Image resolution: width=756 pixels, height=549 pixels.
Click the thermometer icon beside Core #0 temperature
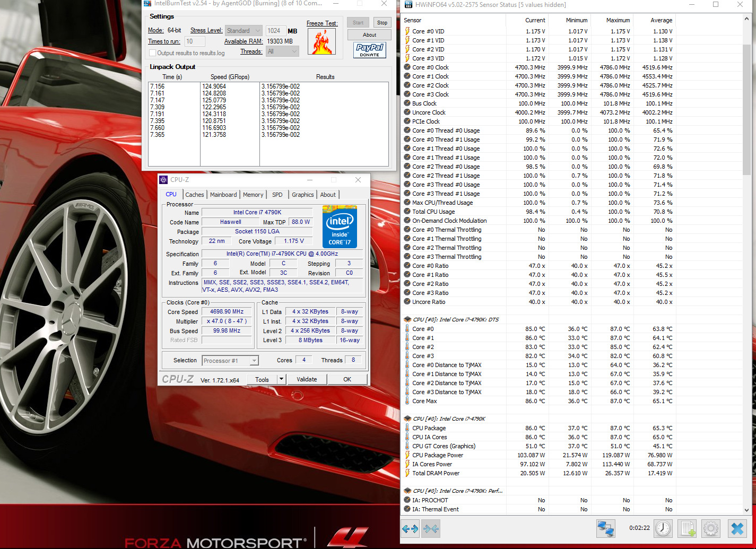click(x=407, y=329)
